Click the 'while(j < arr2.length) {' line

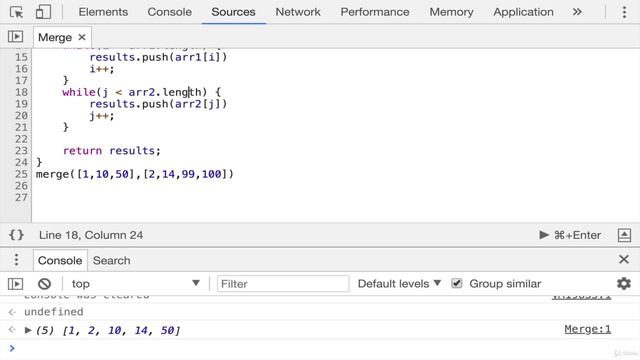[x=141, y=92]
